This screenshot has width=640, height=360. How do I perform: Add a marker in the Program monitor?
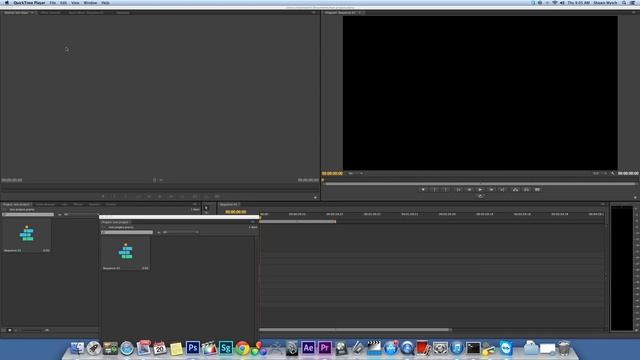pyautogui.click(x=423, y=189)
